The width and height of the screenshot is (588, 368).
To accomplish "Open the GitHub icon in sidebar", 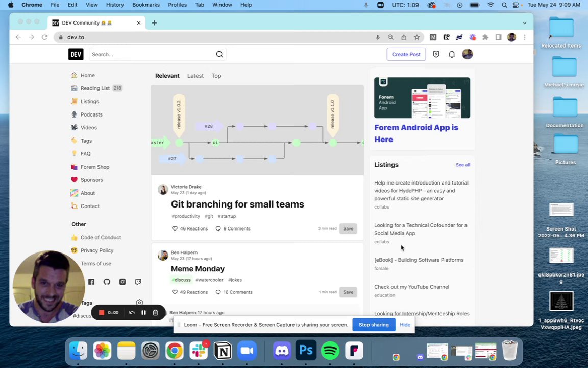I will click(x=107, y=282).
